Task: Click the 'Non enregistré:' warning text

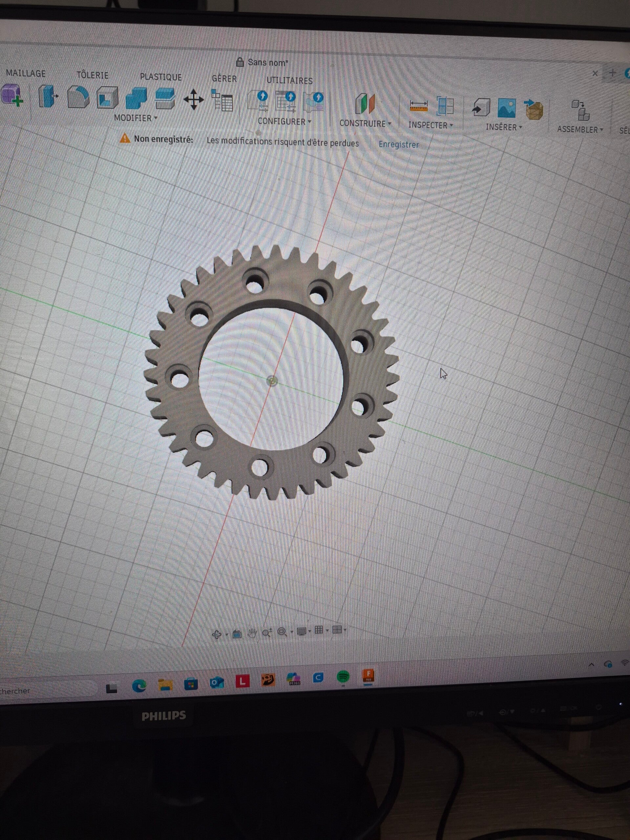Action: [163, 139]
